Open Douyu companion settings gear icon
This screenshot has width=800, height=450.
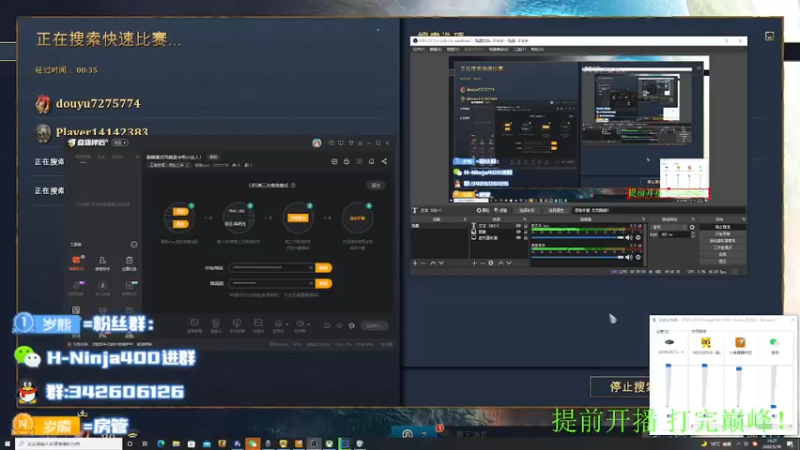pyautogui.click(x=352, y=326)
